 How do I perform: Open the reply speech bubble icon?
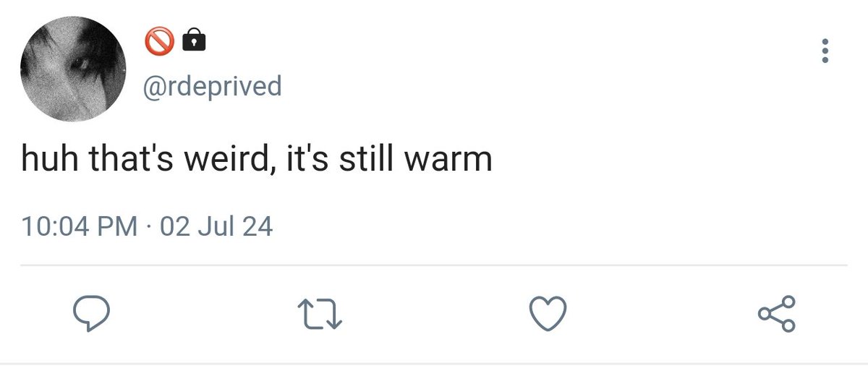click(92, 314)
